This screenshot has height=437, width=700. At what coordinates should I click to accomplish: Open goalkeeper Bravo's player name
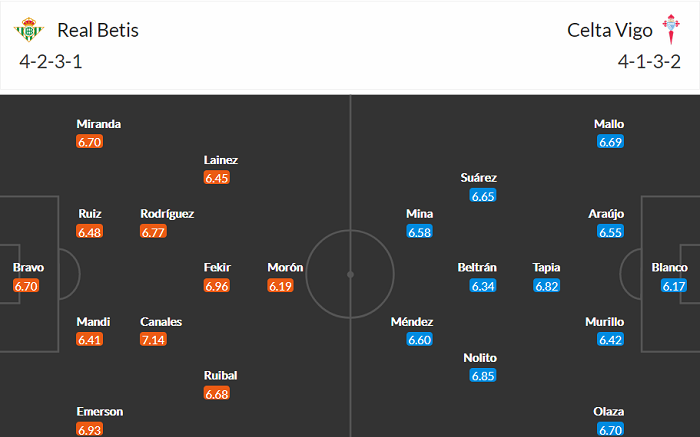(x=28, y=267)
